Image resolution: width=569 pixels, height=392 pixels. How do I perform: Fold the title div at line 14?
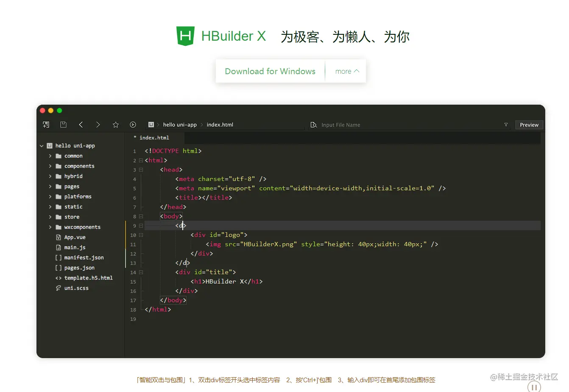[141, 272]
